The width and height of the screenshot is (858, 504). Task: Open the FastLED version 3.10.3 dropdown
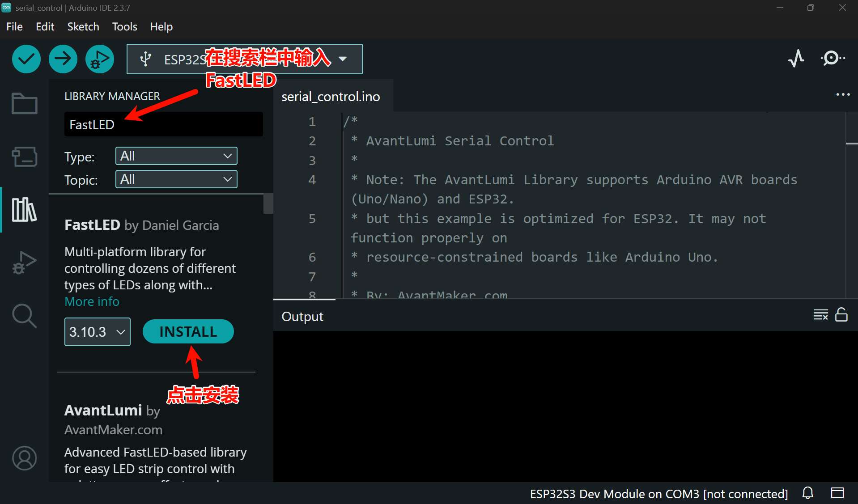coord(98,332)
